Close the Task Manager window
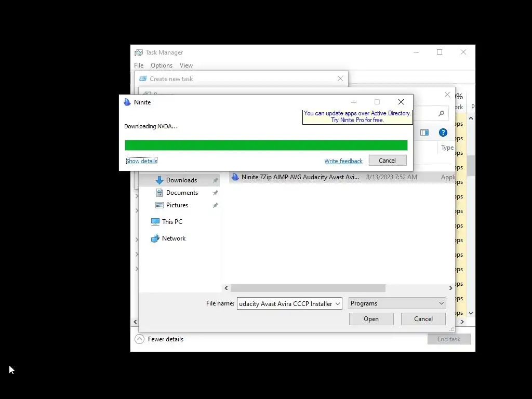Viewport: 532px width, 399px height. (463, 52)
